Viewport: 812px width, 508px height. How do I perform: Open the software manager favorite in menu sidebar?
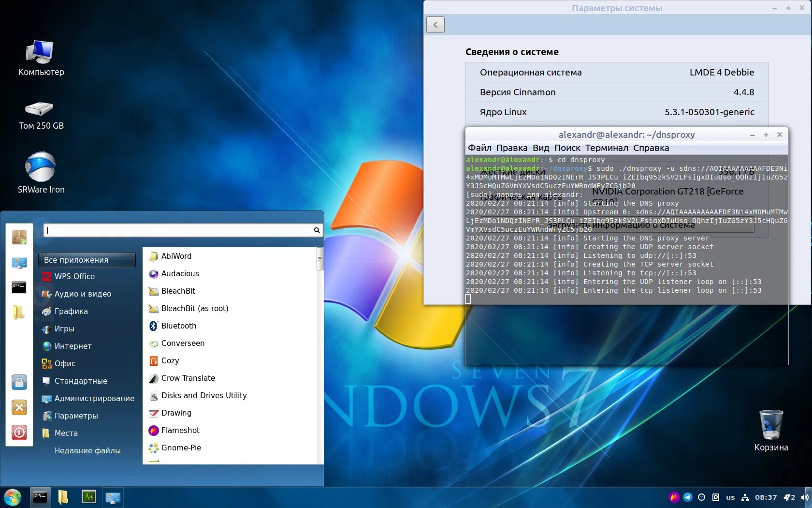point(19,238)
